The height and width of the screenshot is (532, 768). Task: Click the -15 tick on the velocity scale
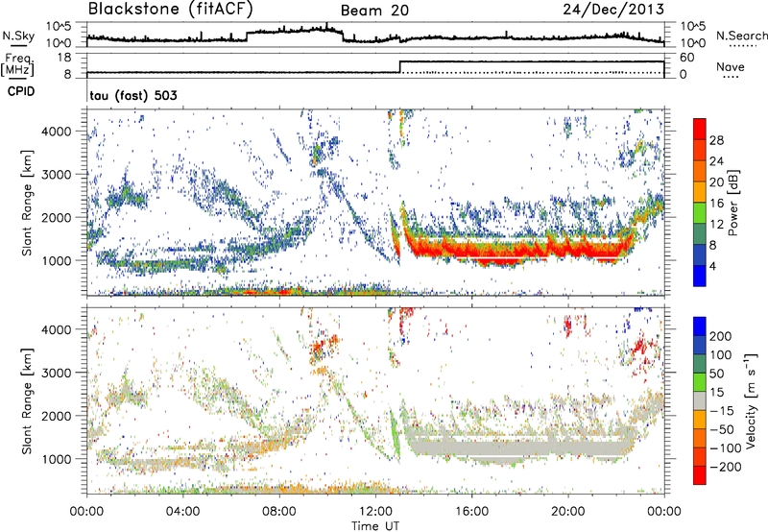pyautogui.click(x=722, y=410)
